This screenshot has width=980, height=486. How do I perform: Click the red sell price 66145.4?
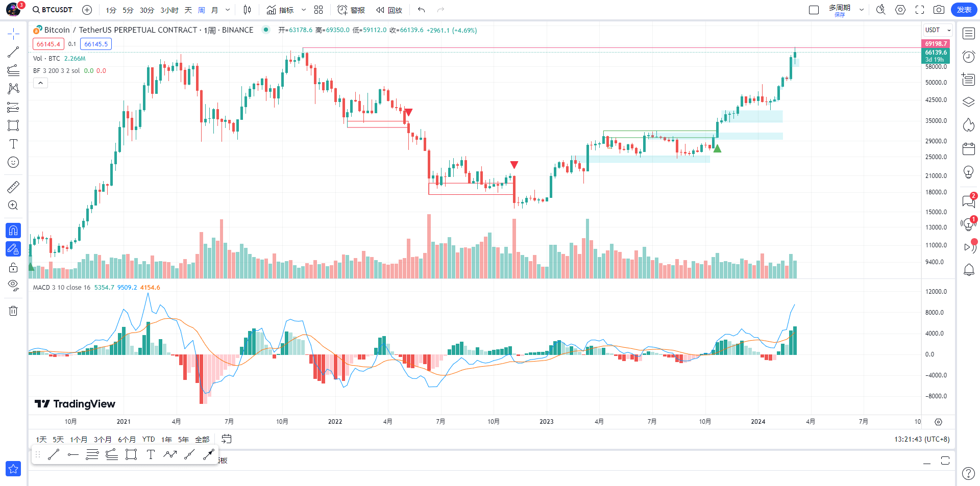tap(48, 44)
